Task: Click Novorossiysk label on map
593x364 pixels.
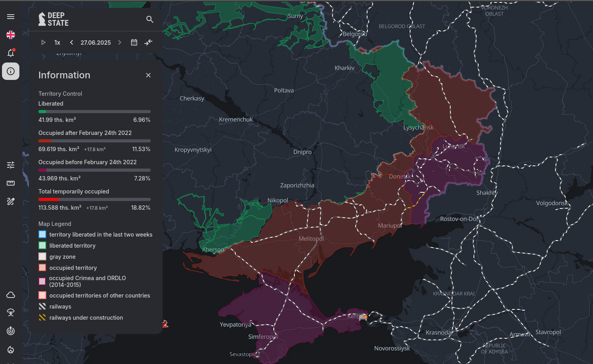Action: click(x=392, y=348)
